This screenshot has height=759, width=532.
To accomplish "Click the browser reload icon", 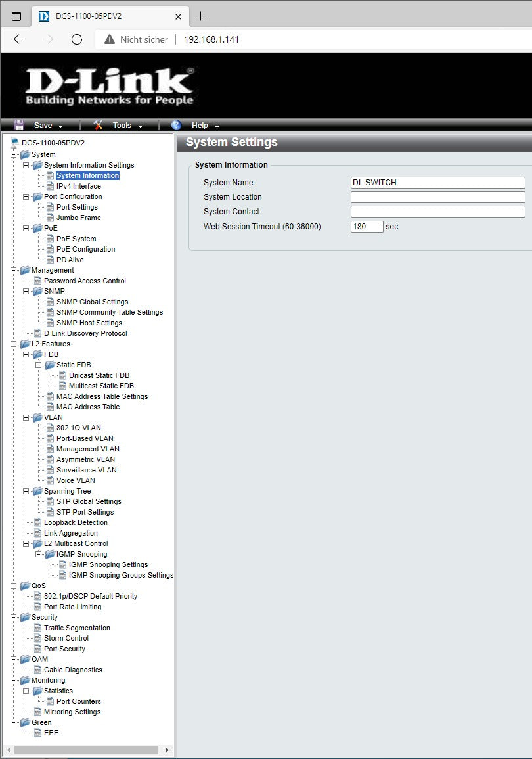I will coord(77,39).
